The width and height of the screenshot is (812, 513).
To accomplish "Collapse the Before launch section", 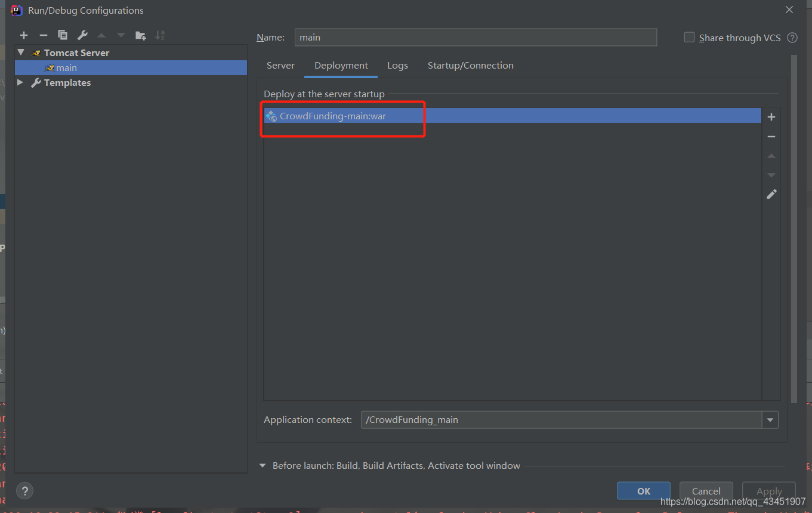I will click(x=263, y=465).
